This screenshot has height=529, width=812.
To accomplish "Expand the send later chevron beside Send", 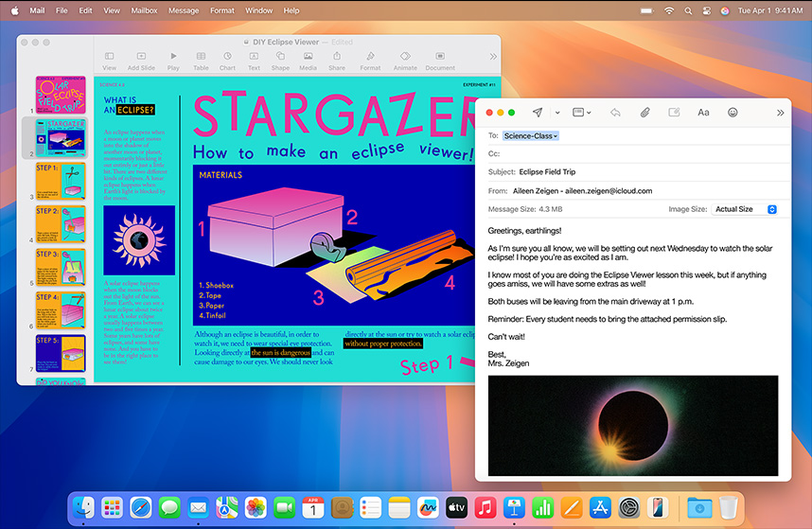I will 557,113.
